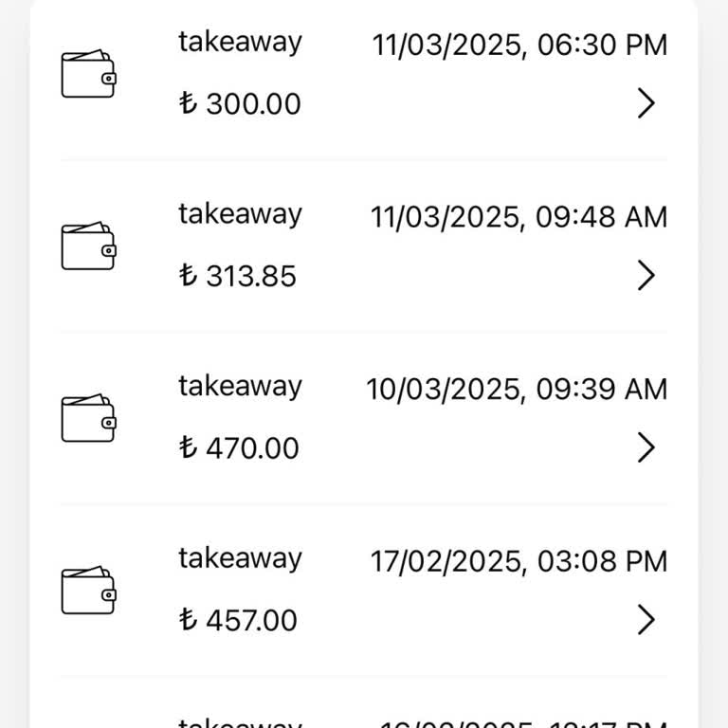This screenshot has height=728, width=728.
Task: Click the 10/03/2025, 09:39 AM timestamp
Action: point(517,390)
